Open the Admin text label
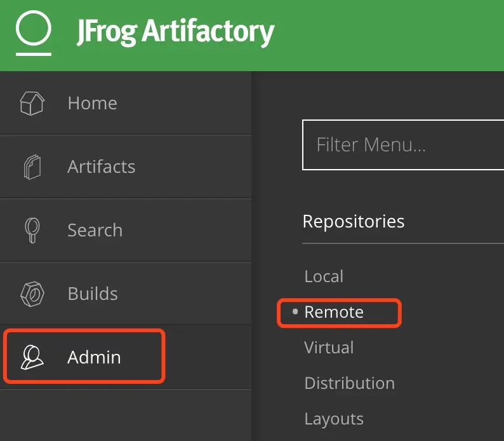Image resolution: width=504 pixels, height=441 pixels. tap(94, 357)
